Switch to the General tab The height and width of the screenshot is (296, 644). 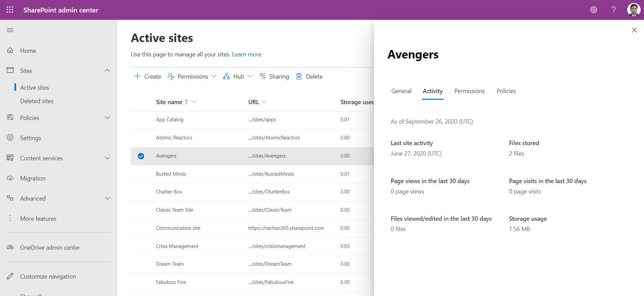[x=401, y=91]
